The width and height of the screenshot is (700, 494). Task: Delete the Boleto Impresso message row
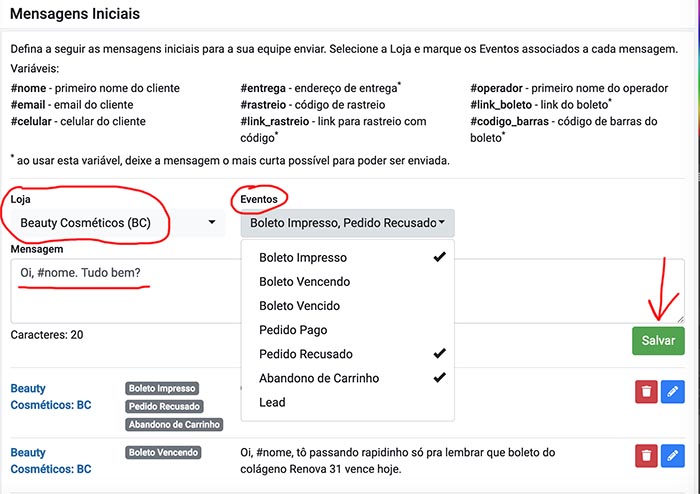click(646, 392)
